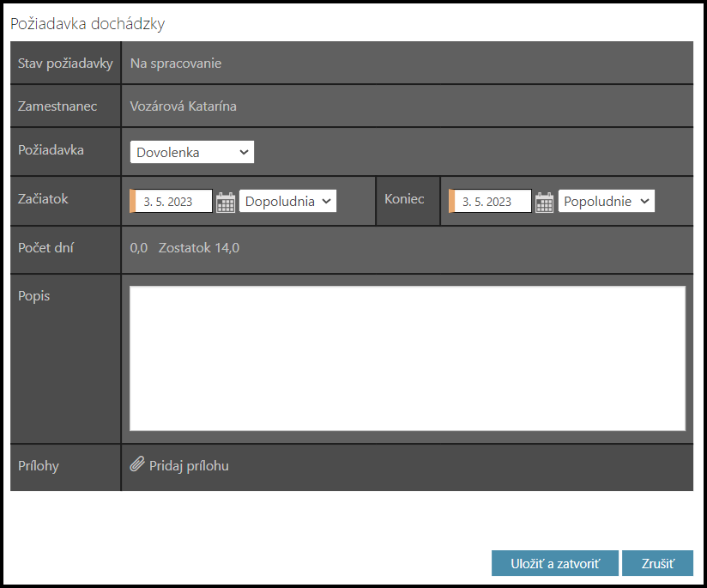Click the Prílohy row label
The height and width of the screenshot is (588, 707).
(x=39, y=466)
